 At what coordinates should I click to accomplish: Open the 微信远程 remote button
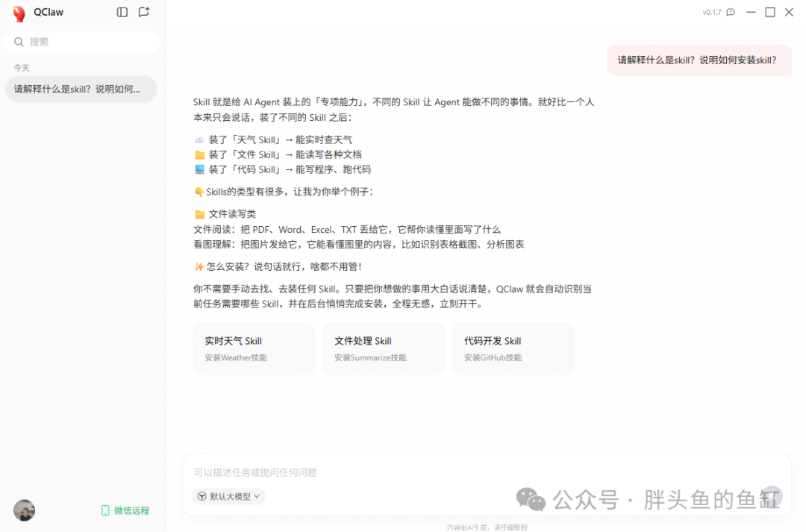click(x=125, y=510)
